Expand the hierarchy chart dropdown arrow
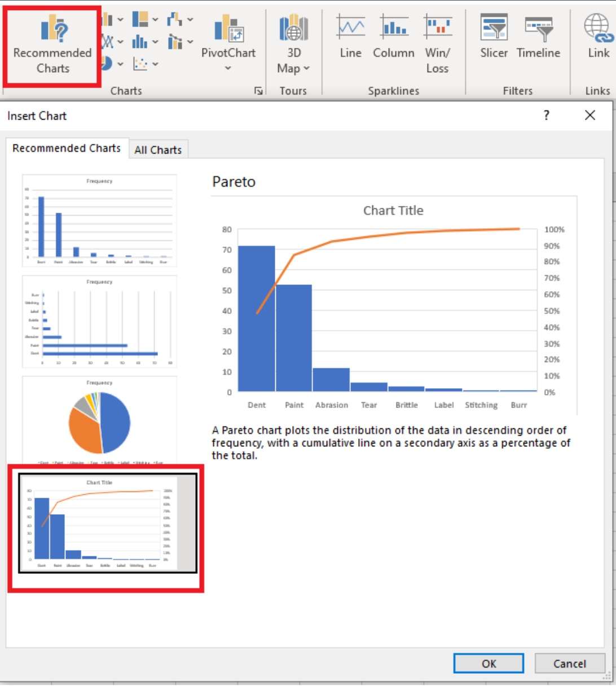This screenshot has width=616, height=689. [155, 20]
